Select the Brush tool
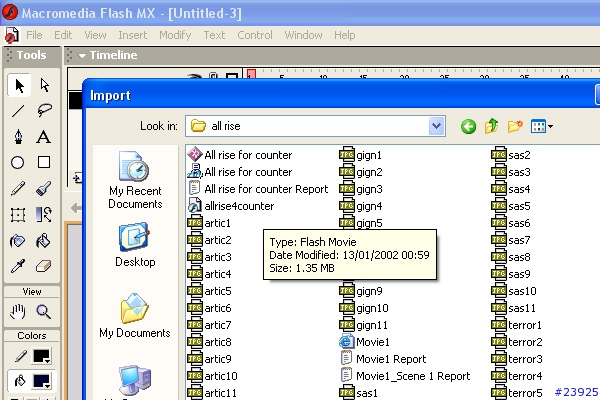The image size is (600, 400). click(44, 188)
